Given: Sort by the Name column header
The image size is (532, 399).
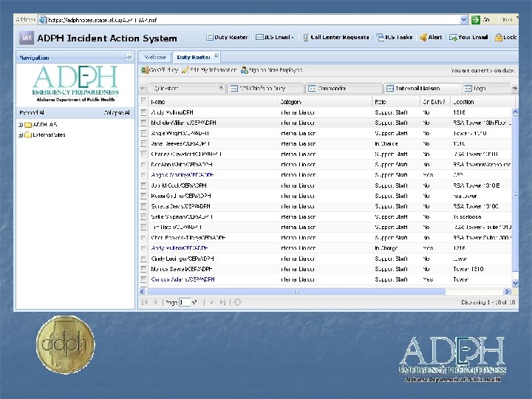Looking at the screenshot, I should click(213, 102).
